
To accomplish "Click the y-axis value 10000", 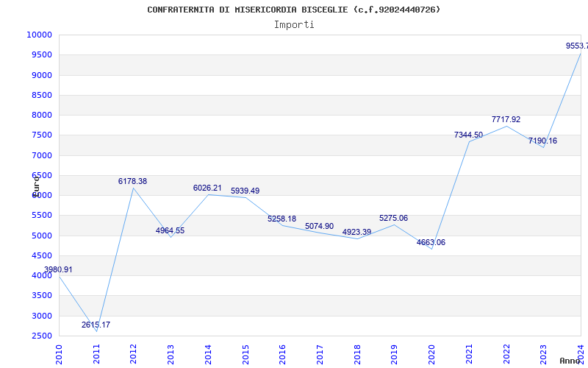I will [39, 35].
